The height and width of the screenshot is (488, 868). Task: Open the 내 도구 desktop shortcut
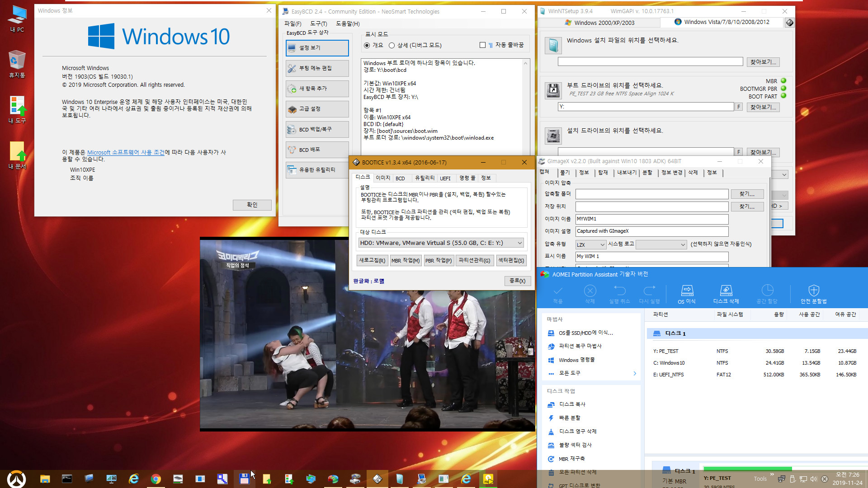click(17, 110)
